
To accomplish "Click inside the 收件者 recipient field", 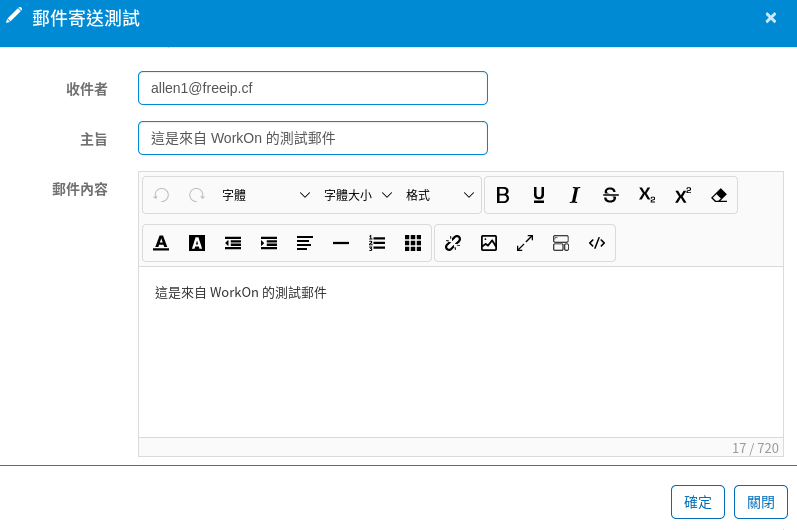I will click(312, 88).
